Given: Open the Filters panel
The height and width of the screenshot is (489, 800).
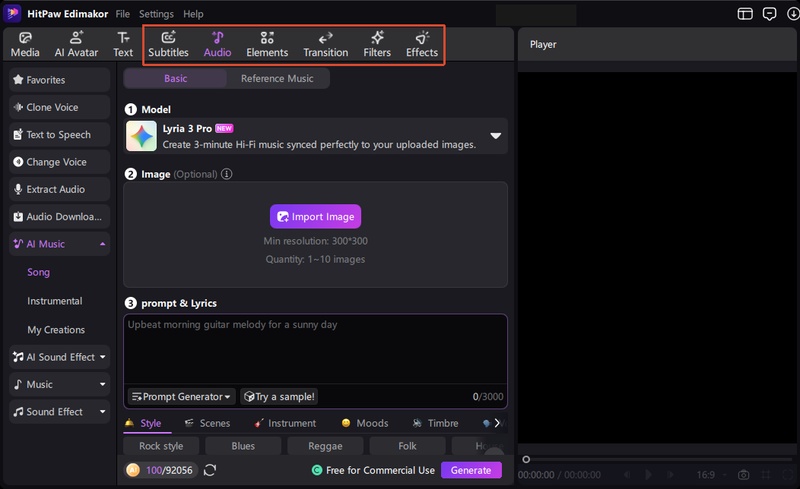Looking at the screenshot, I should [x=377, y=44].
